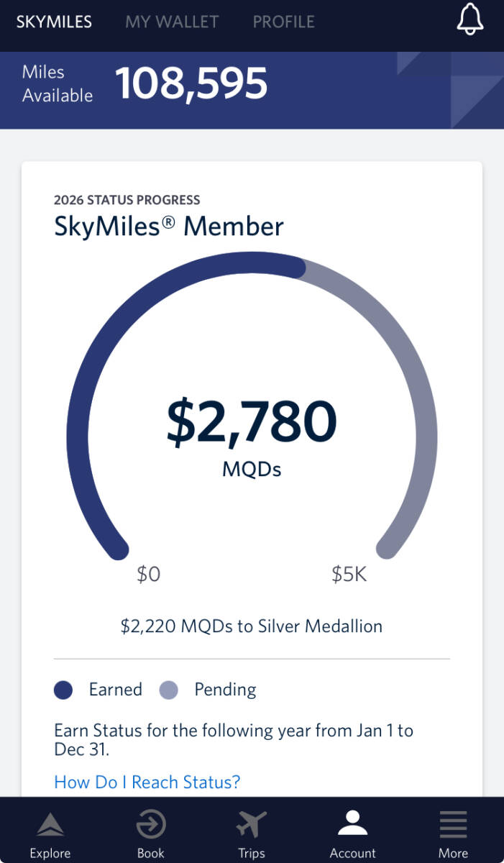Tap the Miles Available label

tap(58, 83)
